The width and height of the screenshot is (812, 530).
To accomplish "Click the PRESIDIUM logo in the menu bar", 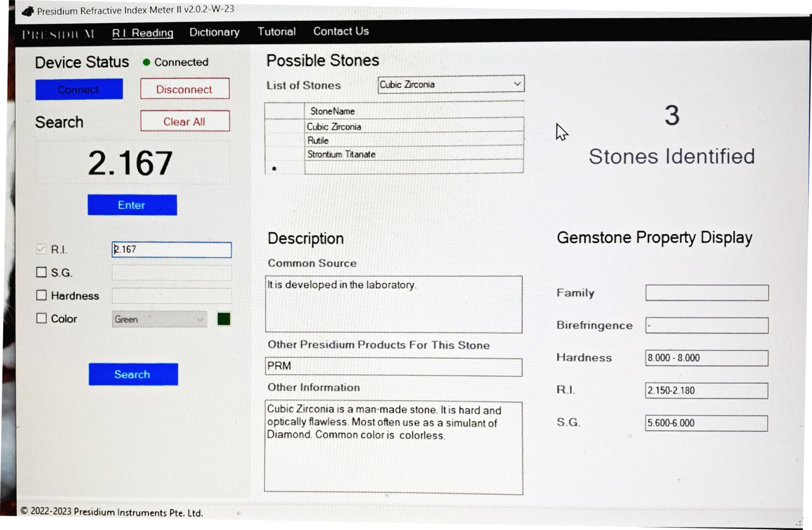I will click(58, 34).
